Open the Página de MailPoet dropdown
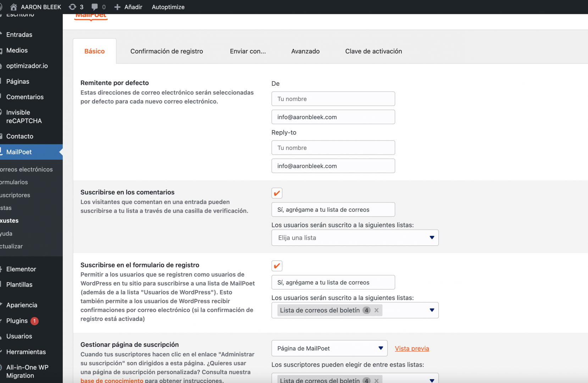 pyautogui.click(x=329, y=348)
